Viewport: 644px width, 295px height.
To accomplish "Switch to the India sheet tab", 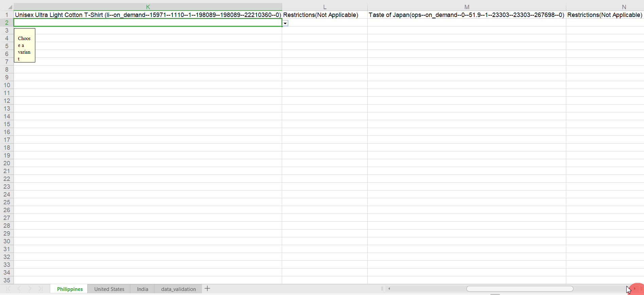I will 143,289.
